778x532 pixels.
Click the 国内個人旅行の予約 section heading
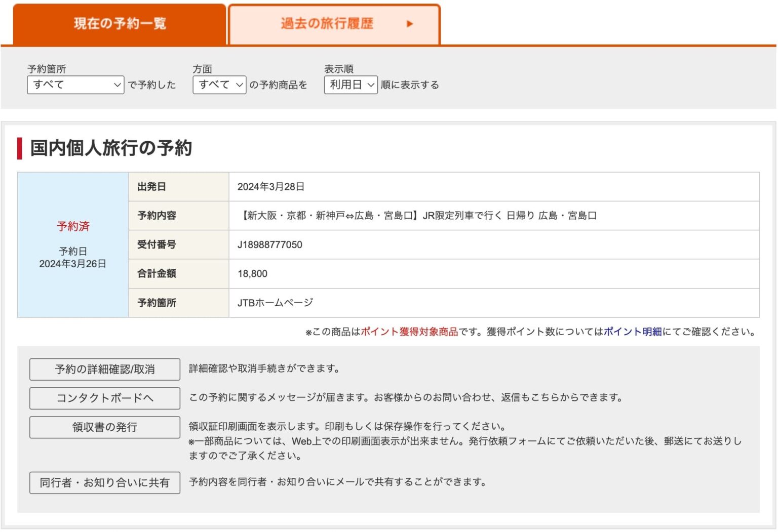tap(111, 148)
